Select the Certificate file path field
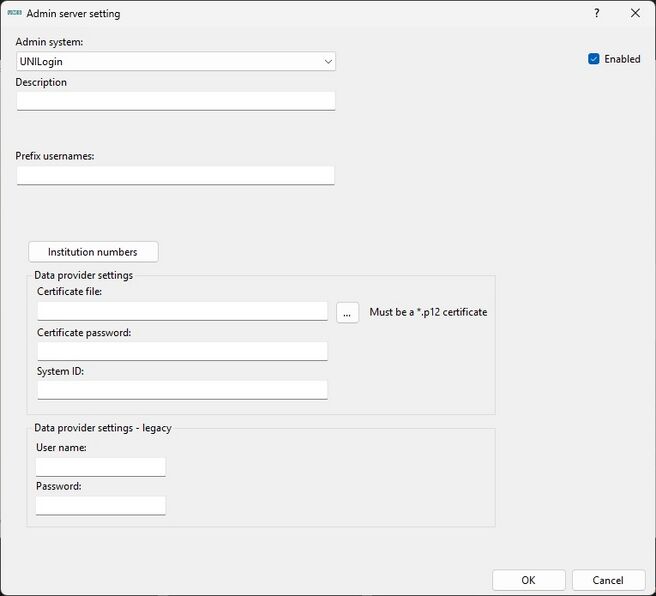656x596 pixels. tap(182, 311)
